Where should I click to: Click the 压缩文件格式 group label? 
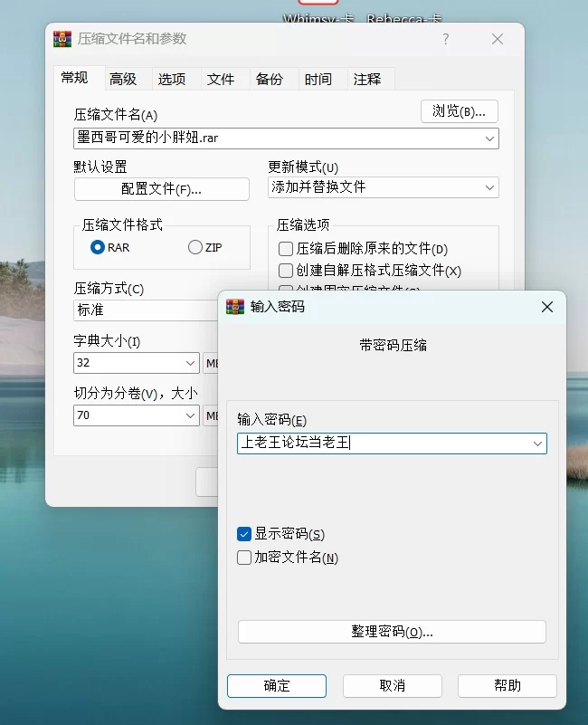point(122,225)
